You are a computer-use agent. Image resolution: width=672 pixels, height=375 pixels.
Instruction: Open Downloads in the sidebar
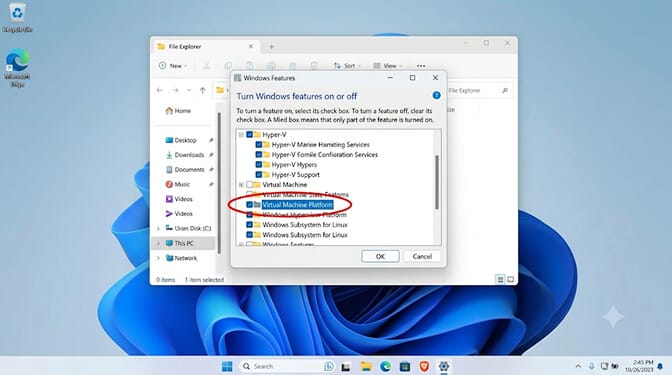(x=185, y=155)
